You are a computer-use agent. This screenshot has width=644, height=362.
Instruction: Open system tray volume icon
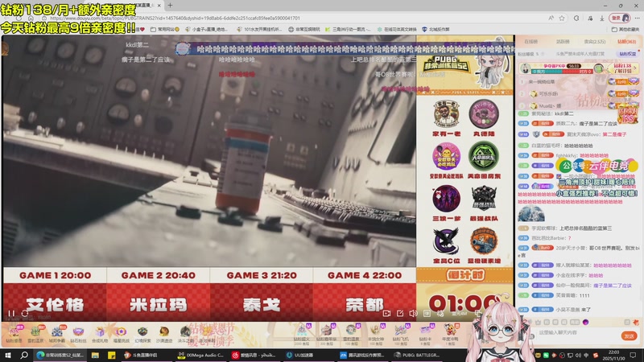pyautogui.click(x=578, y=355)
